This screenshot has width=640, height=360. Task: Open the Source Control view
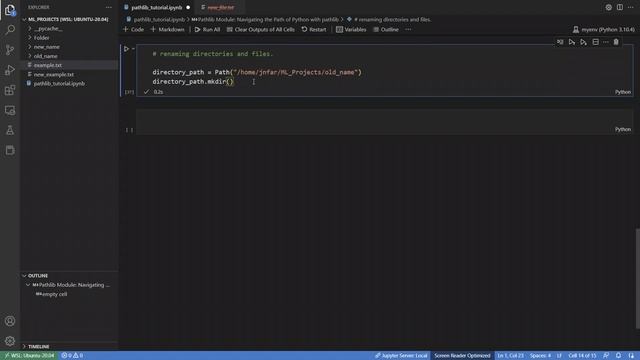tap(10, 50)
